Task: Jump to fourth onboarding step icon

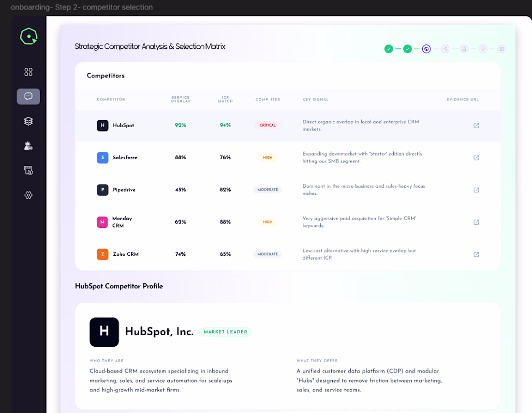Action: pyautogui.click(x=445, y=49)
